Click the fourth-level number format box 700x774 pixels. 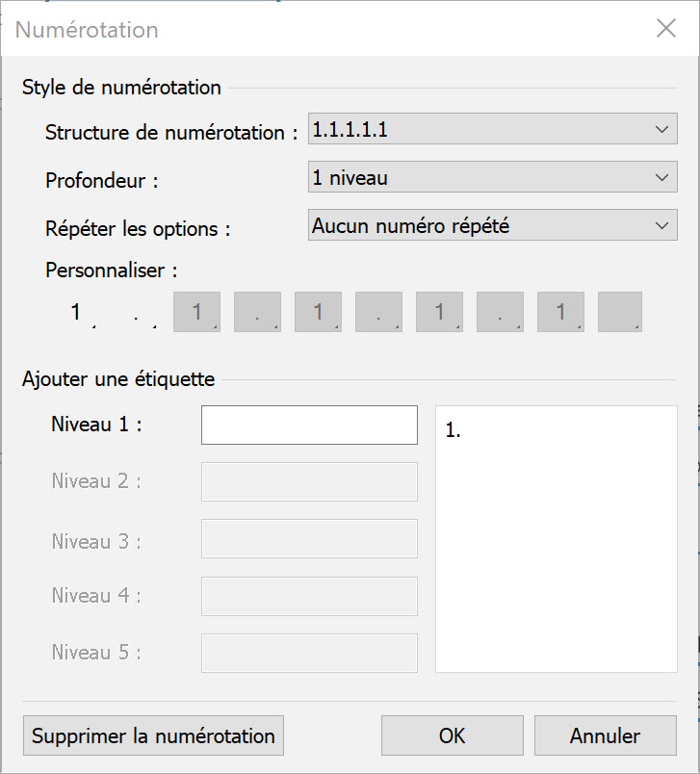click(x=439, y=313)
